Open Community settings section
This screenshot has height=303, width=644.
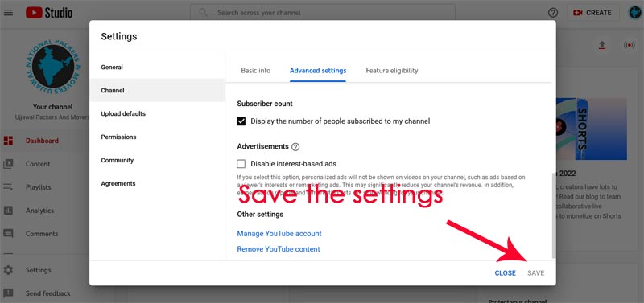(x=157, y=160)
